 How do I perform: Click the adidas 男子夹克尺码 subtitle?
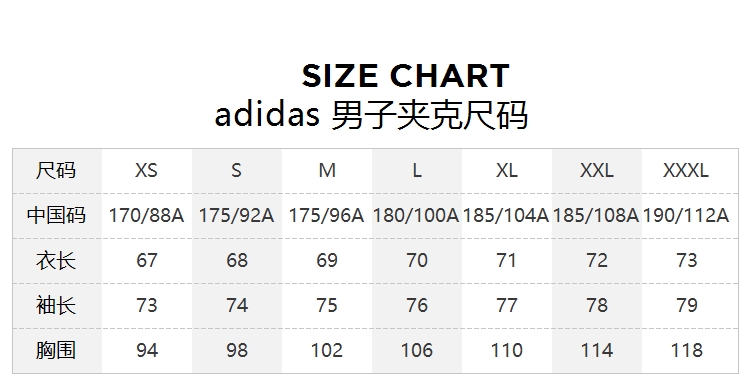[x=371, y=115]
